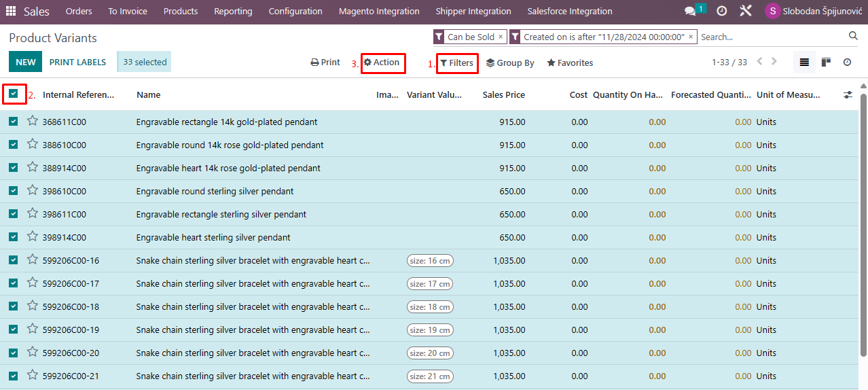Viewport: 868px width, 390px height.
Task: Star the 599206C00-18 product row
Action: (x=32, y=306)
